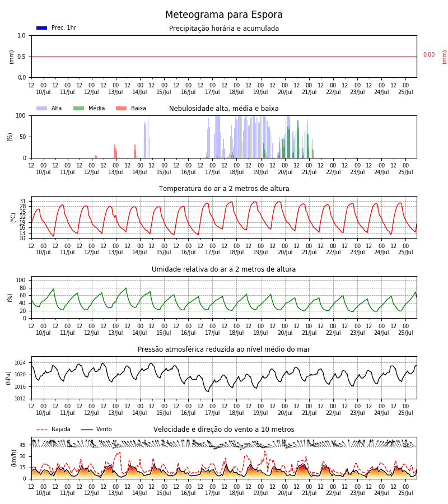Click the red Baixa legend swatch
This screenshot has width=448, height=504.
tap(121, 108)
